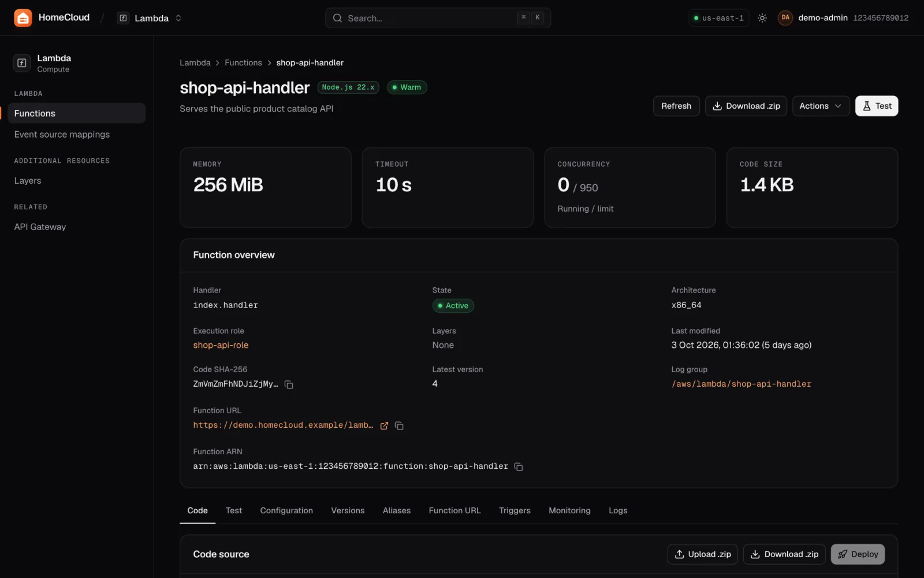Click the 256 MiB memory value
Viewport: 924px width, 578px height.
click(228, 185)
